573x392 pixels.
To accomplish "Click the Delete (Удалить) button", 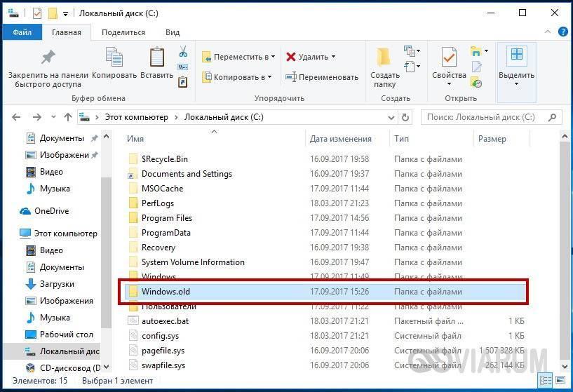I will [x=311, y=57].
